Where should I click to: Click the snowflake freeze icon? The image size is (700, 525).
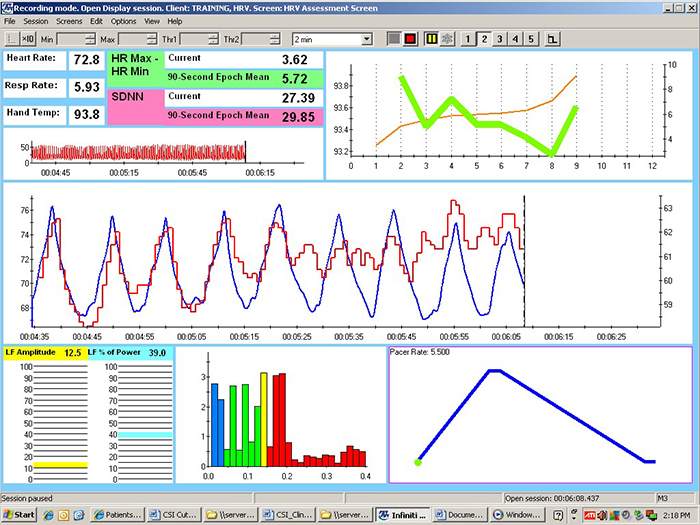pyautogui.click(x=447, y=38)
